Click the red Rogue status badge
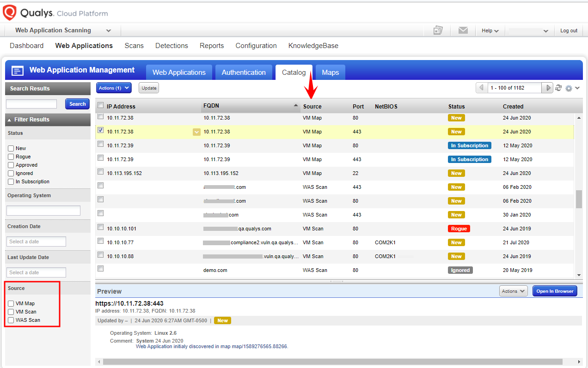The height and width of the screenshot is (368, 588). [x=459, y=229]
